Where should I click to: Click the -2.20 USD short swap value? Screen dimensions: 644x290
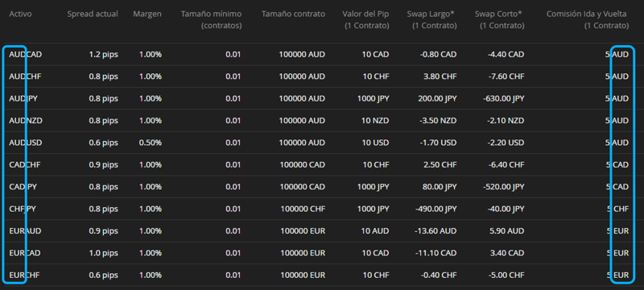click(x=506, y=143)
